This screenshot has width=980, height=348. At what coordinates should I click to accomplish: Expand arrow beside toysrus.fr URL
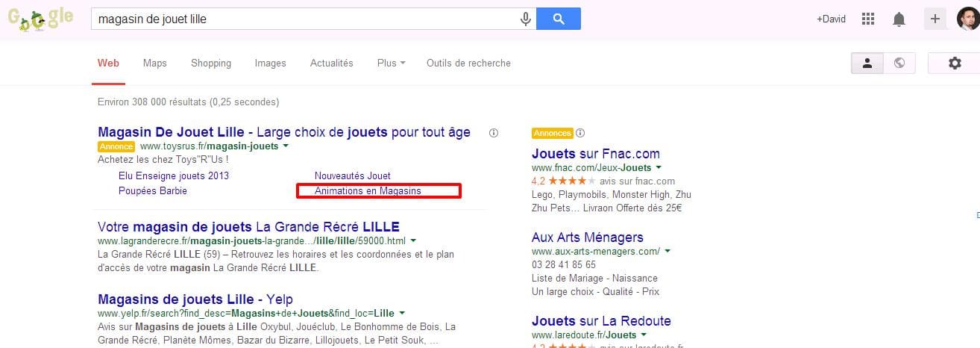(285, 146)
